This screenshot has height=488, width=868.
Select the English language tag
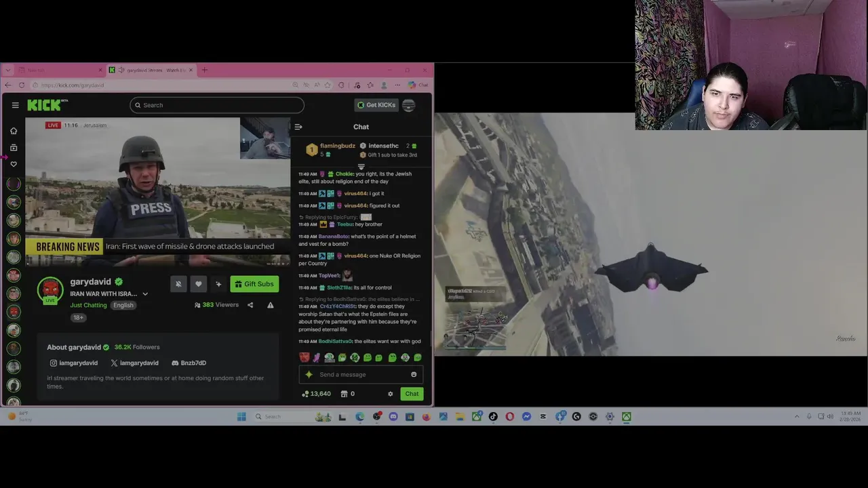point(123,305)
